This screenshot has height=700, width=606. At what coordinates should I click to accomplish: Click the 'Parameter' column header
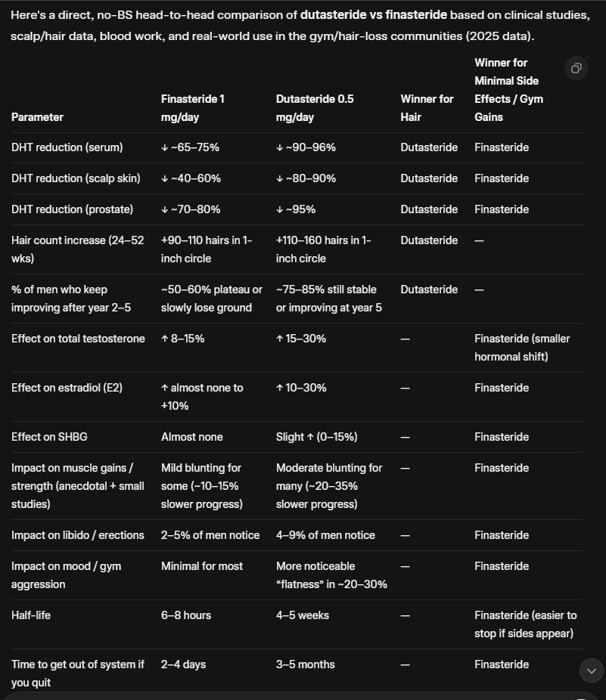37,117
